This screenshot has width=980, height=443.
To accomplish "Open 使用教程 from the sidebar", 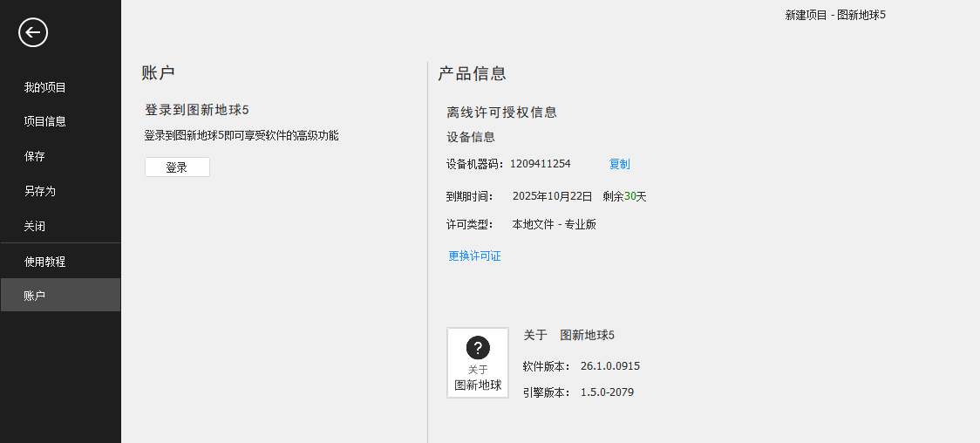I will (45, 261).
